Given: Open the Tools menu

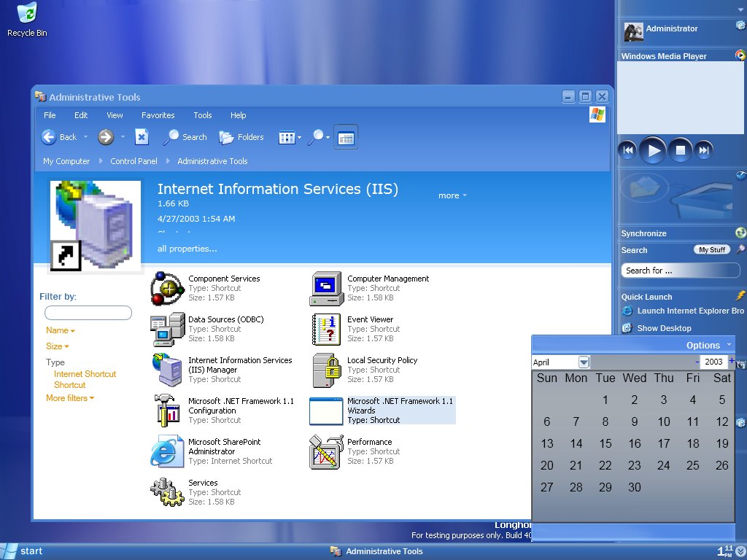Looking at the screenshot, I should [203, 115].
